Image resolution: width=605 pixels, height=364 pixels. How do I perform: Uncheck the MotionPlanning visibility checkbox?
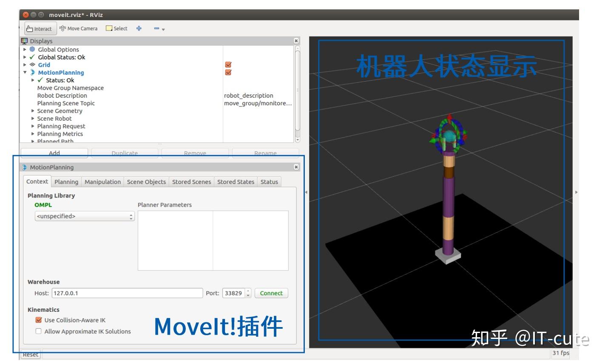(x=228, y=72)
